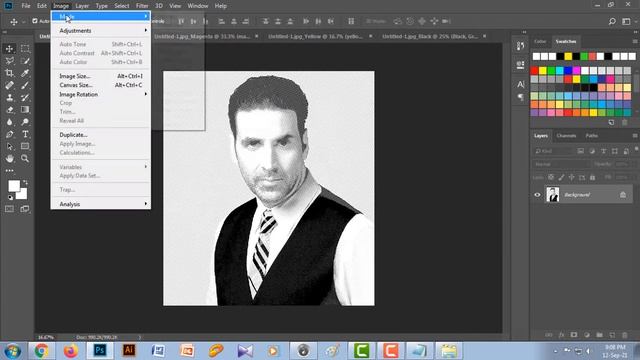Open the blend mode Normal dropdown

pos(561,164)
